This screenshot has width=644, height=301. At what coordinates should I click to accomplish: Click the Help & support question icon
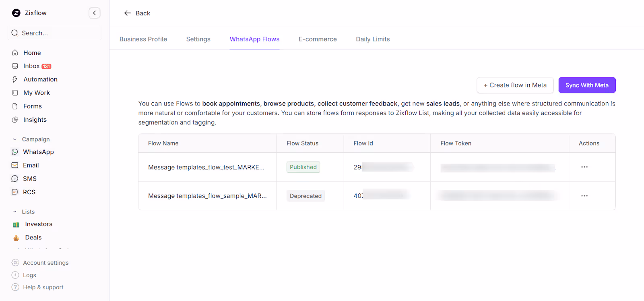[x=15, y=287]
